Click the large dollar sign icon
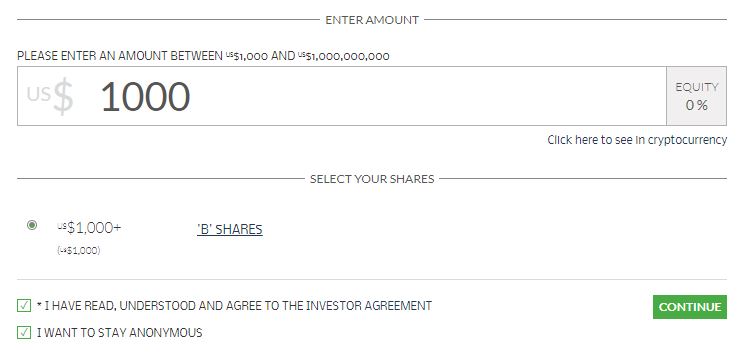The height and width of the screenshot is (364, 745). [x=63, y=97]
